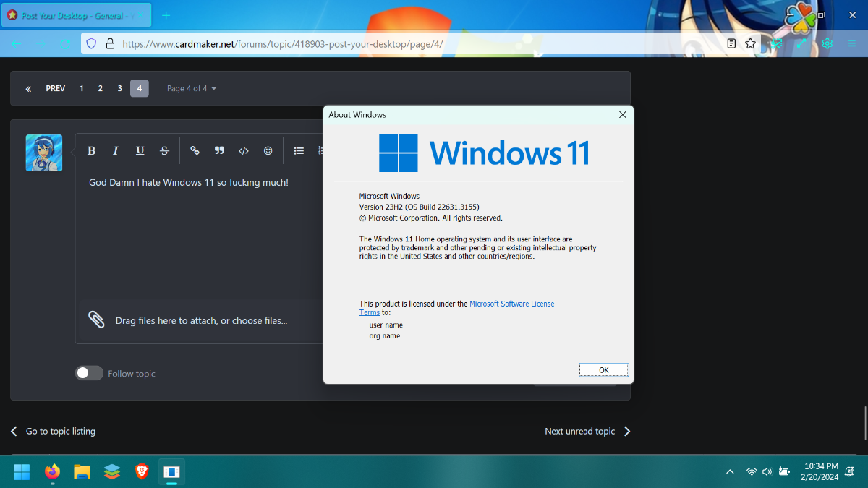Viewport: 868px width, 488px height.
Task: Click the 'org name' licensee text
Action: pyautogui.click(x=384, y=336)
